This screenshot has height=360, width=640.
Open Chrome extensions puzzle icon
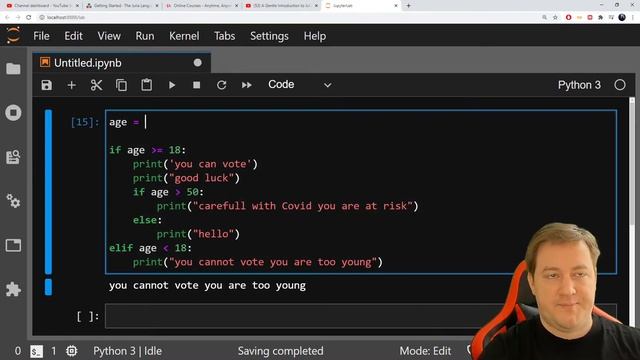[600, 17]
